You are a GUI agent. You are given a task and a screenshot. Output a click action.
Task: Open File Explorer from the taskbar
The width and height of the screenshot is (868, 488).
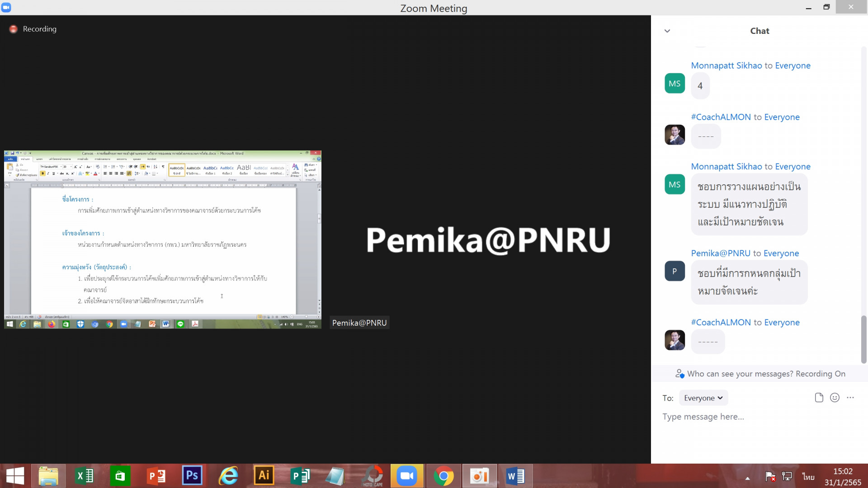48,476
